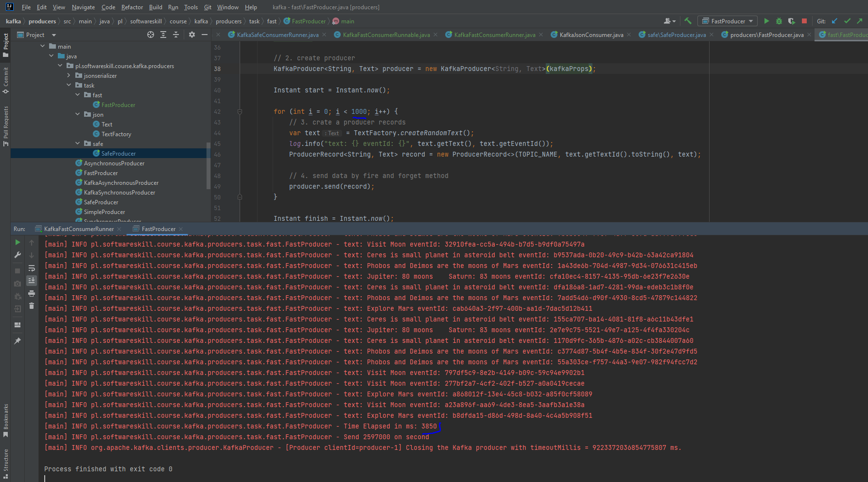Viewport: 868px width, 482px height.
Task: Expand the jsonserializer package
Action: 69,75
